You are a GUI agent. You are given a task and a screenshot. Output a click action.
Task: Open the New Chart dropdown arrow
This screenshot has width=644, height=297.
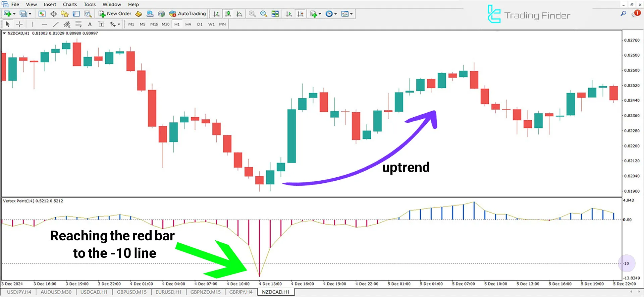point(14,14)
